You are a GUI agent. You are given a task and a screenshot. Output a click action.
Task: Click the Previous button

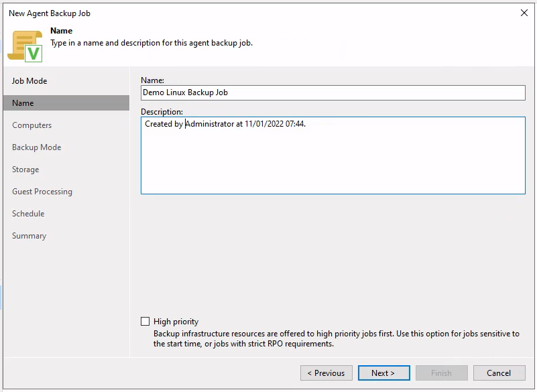pyautogui.click(x=326, y=373)
